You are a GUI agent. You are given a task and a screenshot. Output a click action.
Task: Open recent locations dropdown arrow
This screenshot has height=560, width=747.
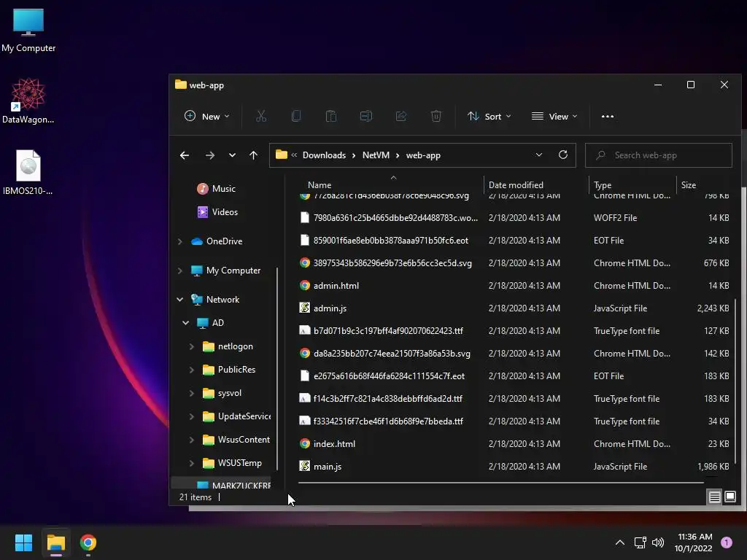(x=232, y=155)
